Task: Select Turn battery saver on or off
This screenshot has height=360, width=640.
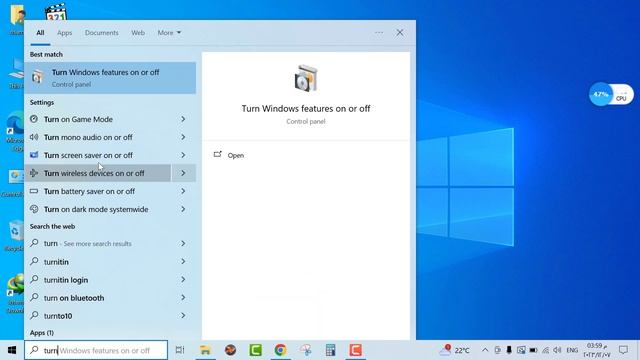Action: [98, 191]
